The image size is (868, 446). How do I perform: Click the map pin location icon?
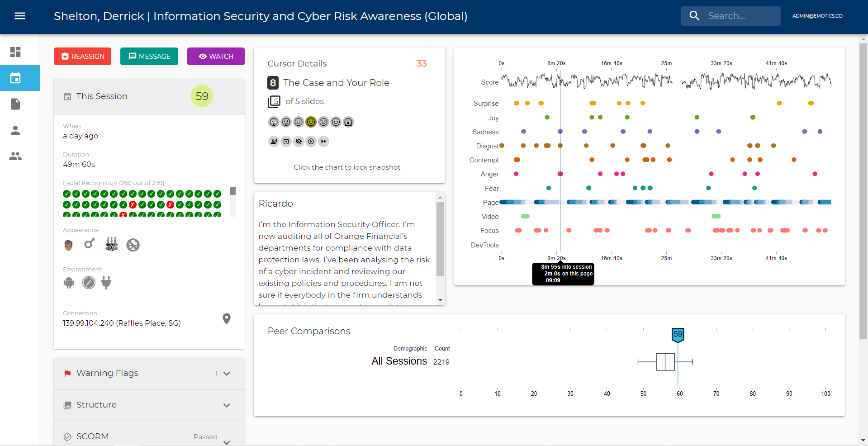click(227, 319)
